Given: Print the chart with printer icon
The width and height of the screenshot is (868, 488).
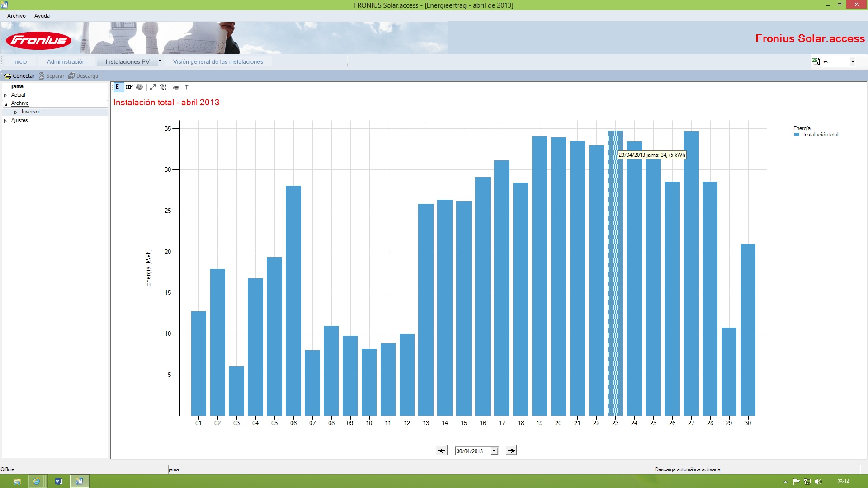Looking at the screenshot, I should tap(176, 87).
